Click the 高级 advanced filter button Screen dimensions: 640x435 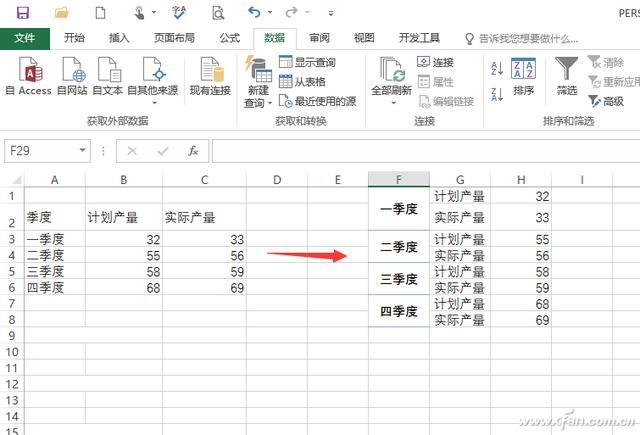click(606, 101)
